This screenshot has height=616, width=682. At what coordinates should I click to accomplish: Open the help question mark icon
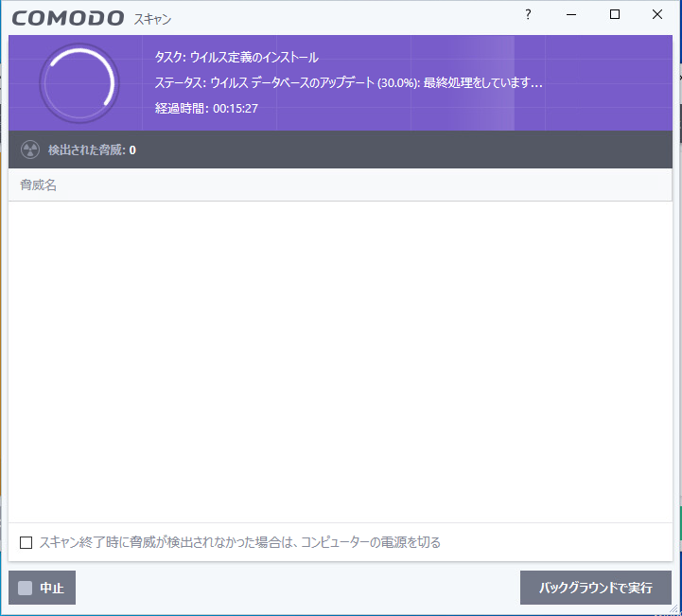(x=528, y=14)
